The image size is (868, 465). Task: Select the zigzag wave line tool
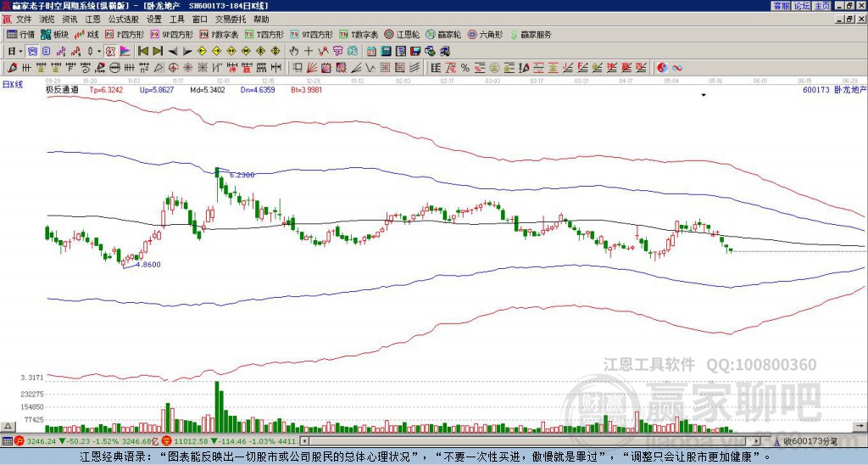(x=370, y=68)
